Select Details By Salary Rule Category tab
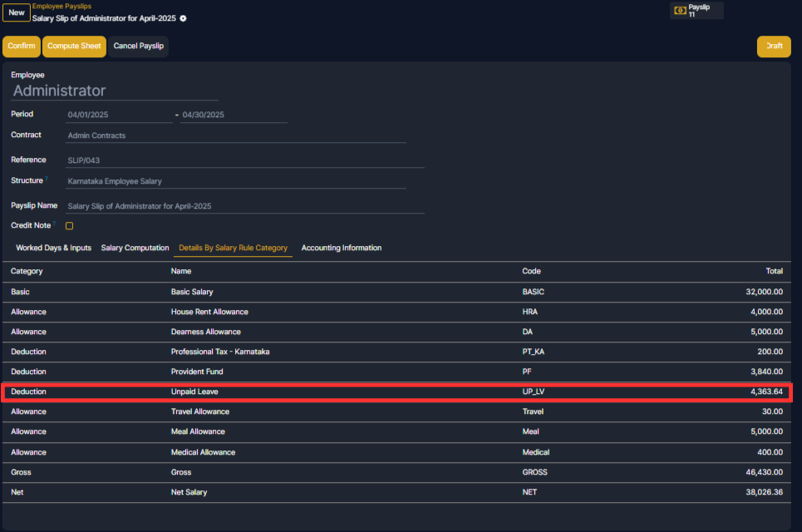Image resolution: width=802 pixels, height=532 pixels. click(x=234, y=248)
